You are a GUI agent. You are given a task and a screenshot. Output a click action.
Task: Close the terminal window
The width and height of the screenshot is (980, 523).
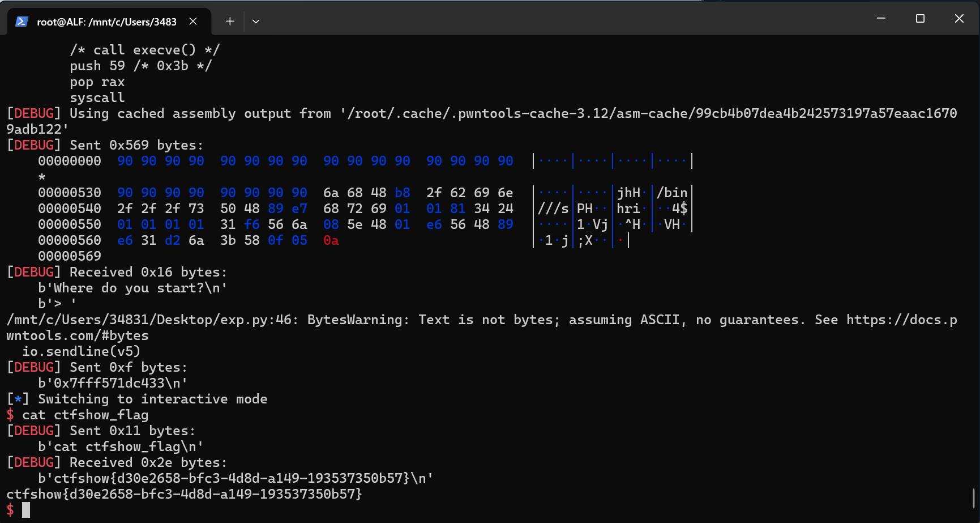(959, 19)
